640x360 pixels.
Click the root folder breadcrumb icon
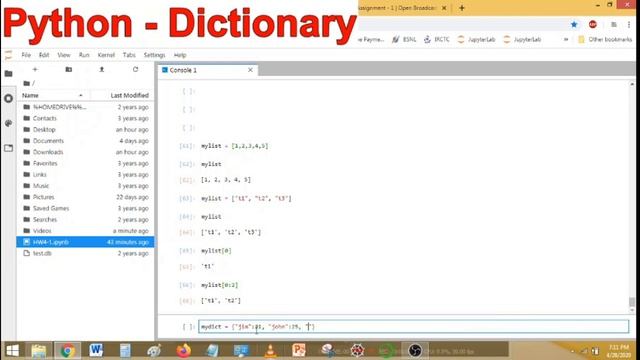(27, 83)
